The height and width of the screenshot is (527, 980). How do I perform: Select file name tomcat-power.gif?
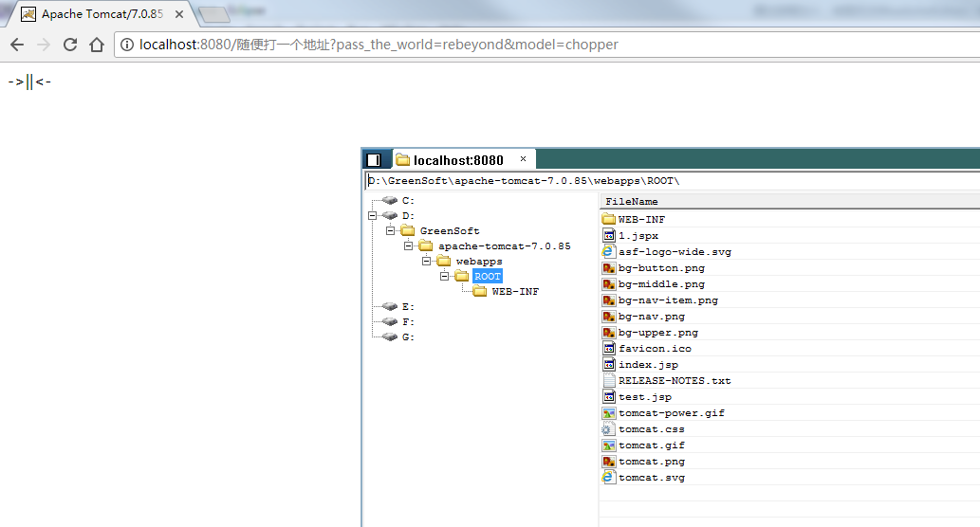(x=672, y=412)
